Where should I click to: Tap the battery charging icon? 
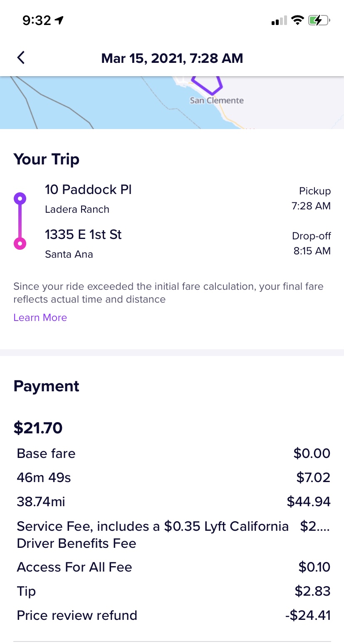point(319,20)
